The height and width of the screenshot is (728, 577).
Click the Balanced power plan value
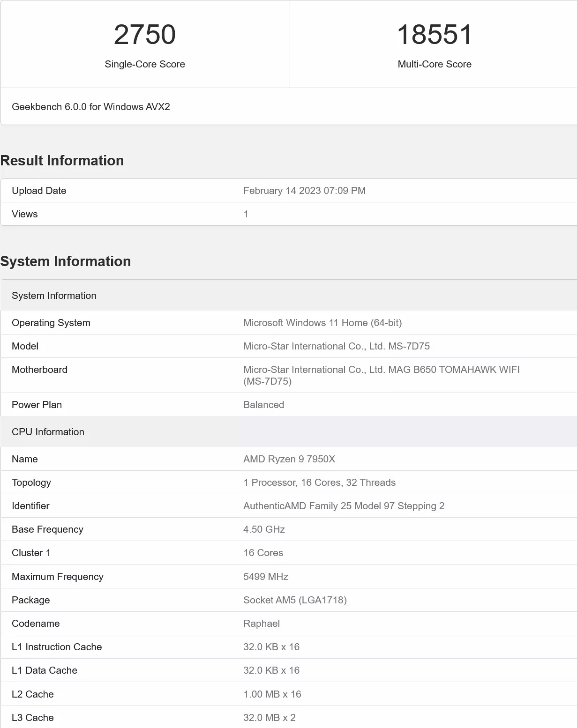(263, 405)
